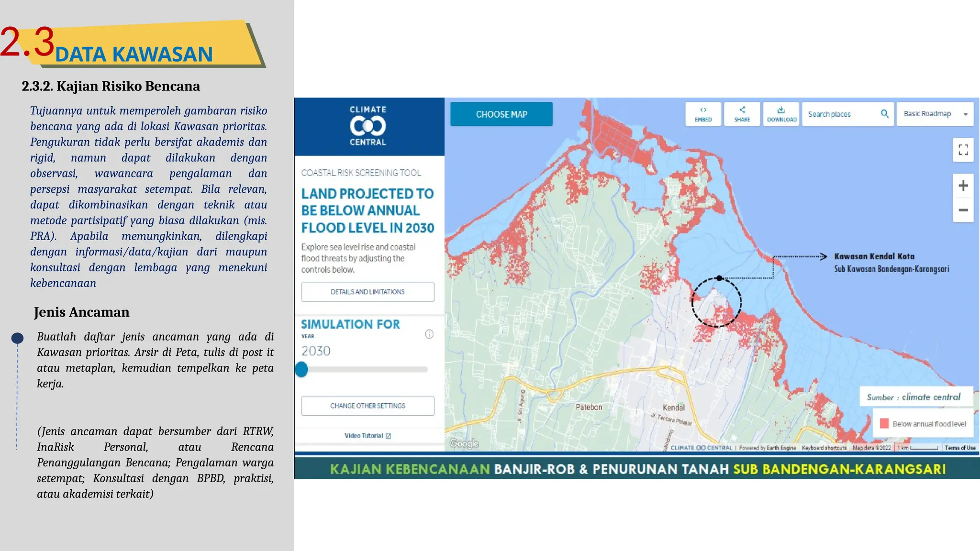Viewport: 980px width, 551px height.
Task: Click the year slider handle
Action: pyautogui.click(x=301, y=369)
